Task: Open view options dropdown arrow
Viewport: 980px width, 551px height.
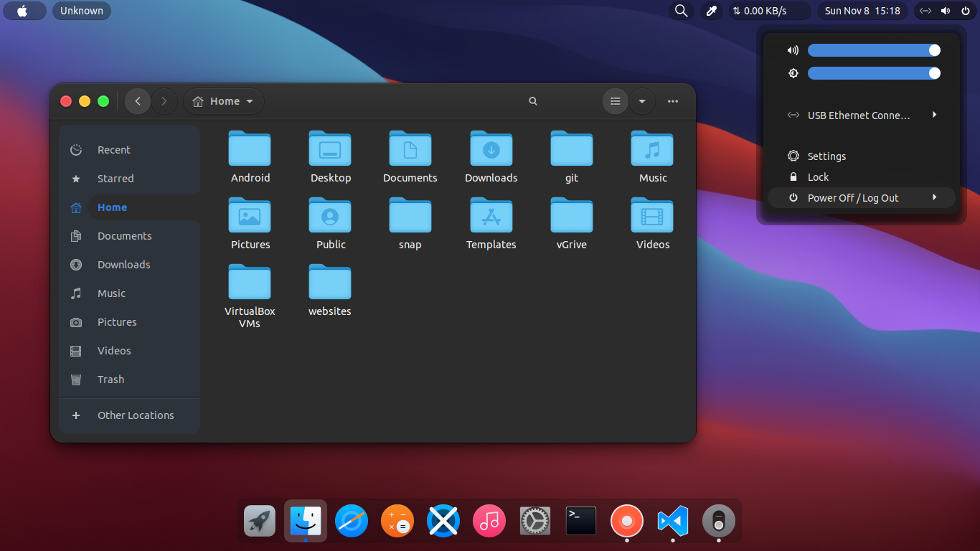Action: [642, 101]
